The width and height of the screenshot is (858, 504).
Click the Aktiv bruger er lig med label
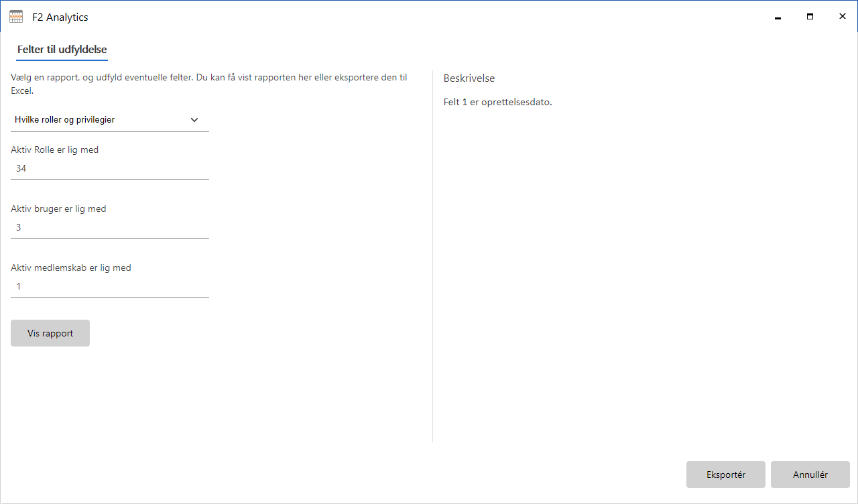coord(58,209)
